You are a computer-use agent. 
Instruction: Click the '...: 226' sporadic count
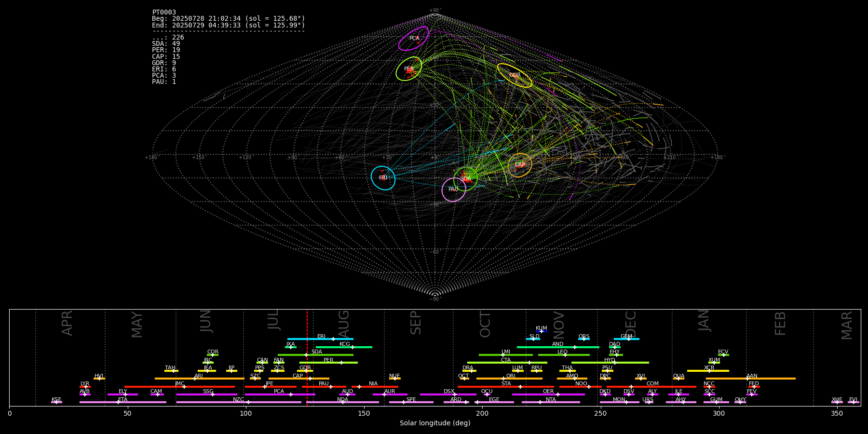(x=168, y=38)
